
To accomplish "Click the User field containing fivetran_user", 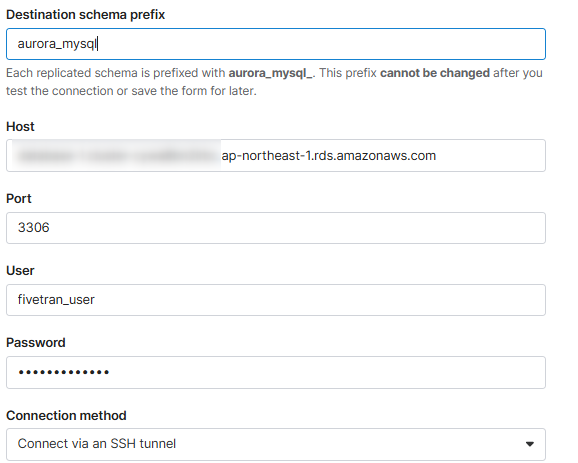I will [x=276, y=300].
